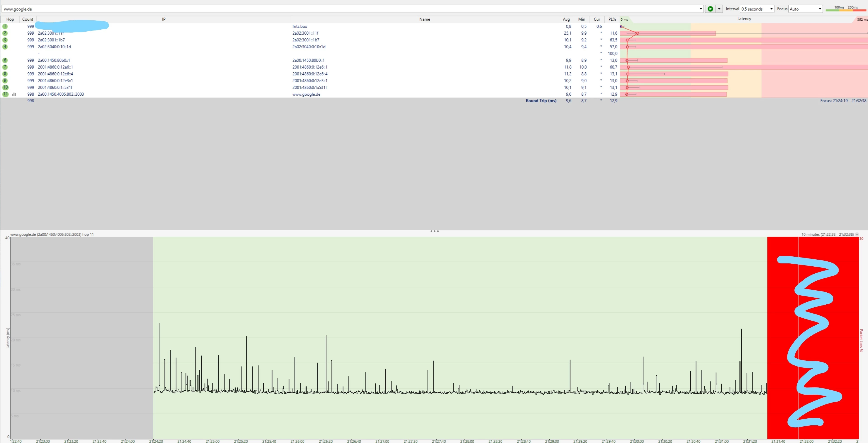Select the hop 7 green circle icon
Image resolution: width=868 pixels, height=443 pixels.
[5, 67]
